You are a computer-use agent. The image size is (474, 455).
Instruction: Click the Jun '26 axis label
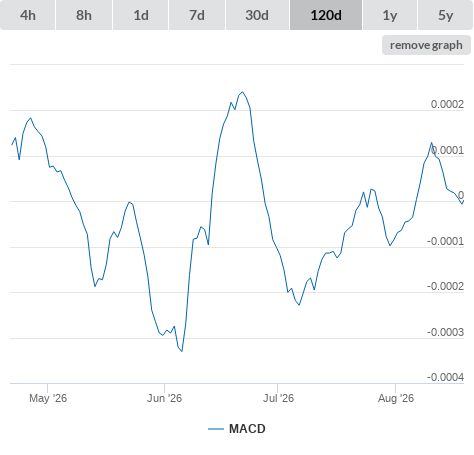164,398
